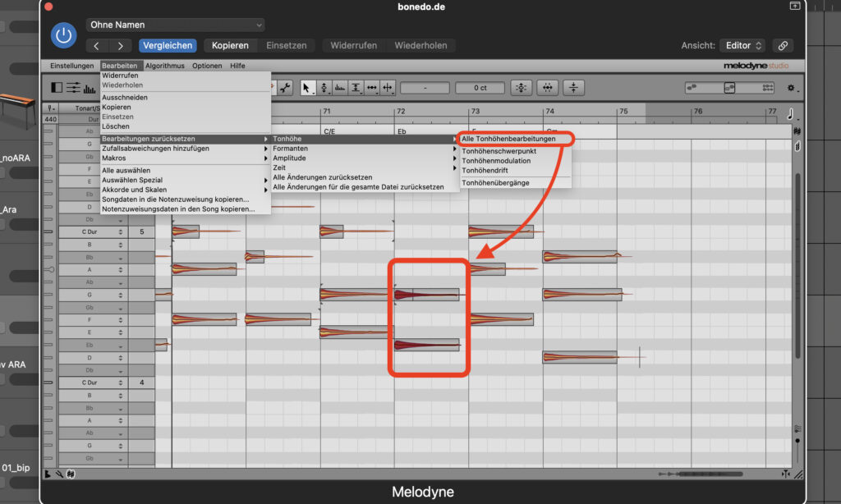Choose Ausschneiden from the Bearbeiten menu
The height and width of the screenshot is (504, 841).
point(185,98)
